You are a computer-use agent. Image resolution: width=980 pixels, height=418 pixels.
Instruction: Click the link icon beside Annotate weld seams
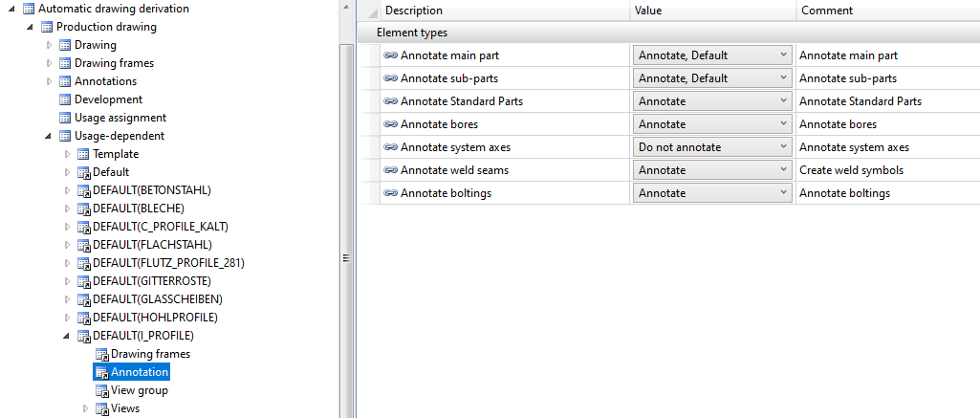click(391, 170)
